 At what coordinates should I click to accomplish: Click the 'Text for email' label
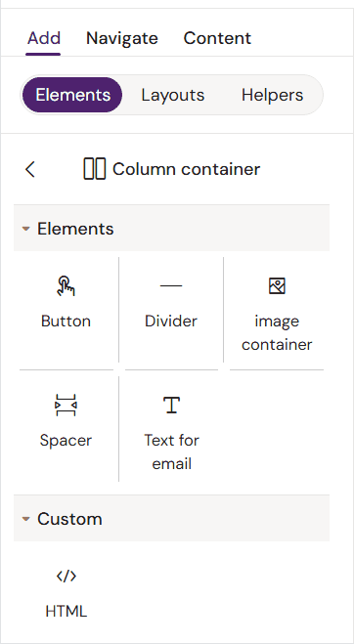171,452
